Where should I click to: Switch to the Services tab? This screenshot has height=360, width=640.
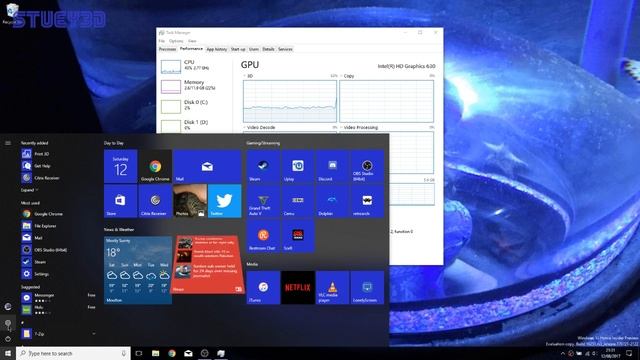pyautogui.click(x=285, y=49)
